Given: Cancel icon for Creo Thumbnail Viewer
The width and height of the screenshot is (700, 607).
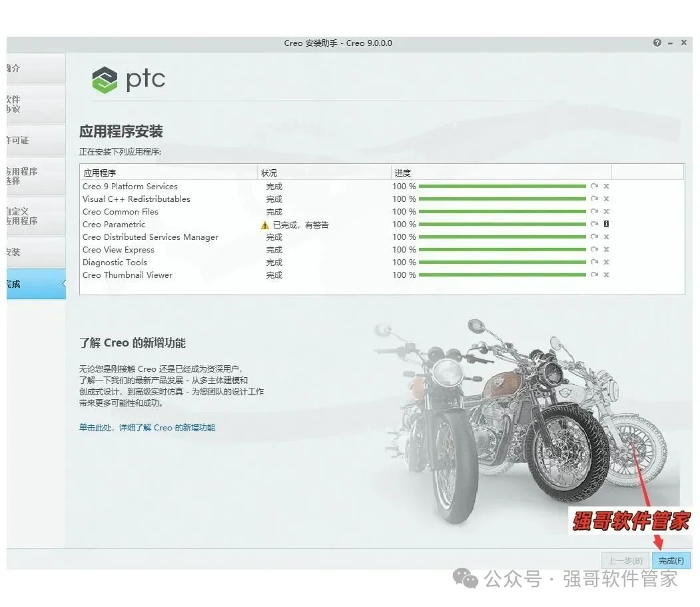Looking at the screenshot, I should [606, 275].
